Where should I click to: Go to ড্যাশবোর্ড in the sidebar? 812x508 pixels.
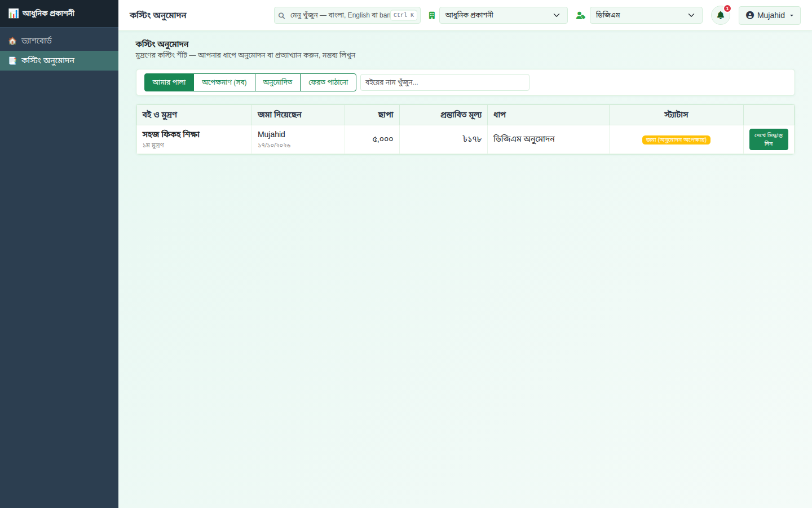[x=59, y=41]
